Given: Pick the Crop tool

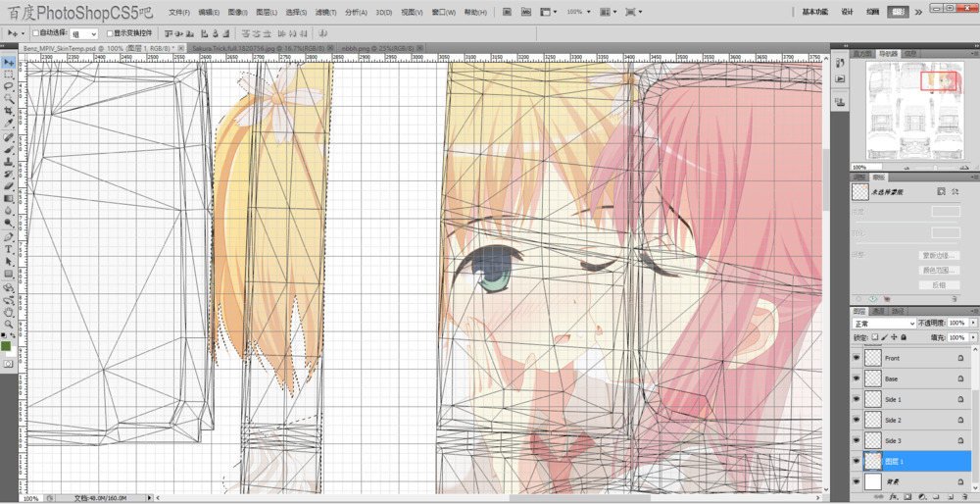Looking at the screenshot, I should click(9, 111).
